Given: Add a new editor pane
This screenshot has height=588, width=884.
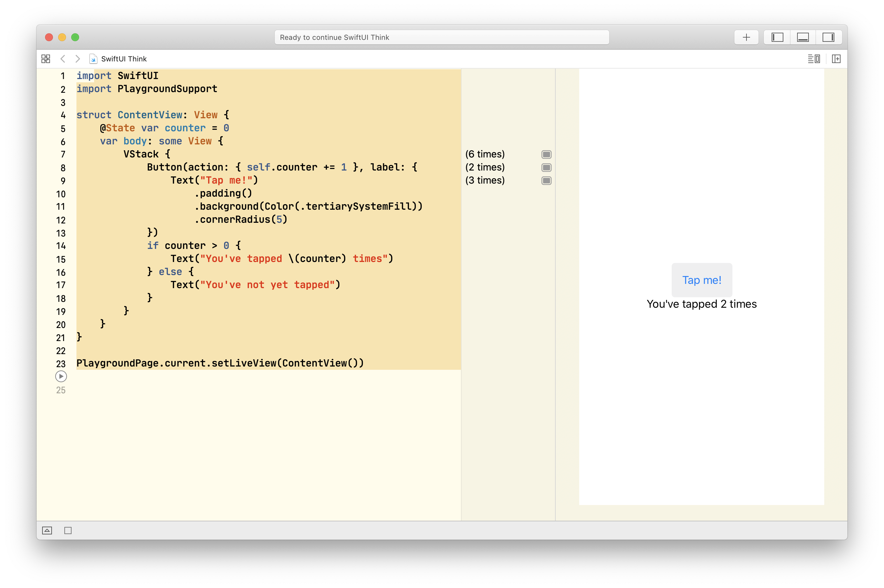Looking at the screenshot, I should 836,59.
